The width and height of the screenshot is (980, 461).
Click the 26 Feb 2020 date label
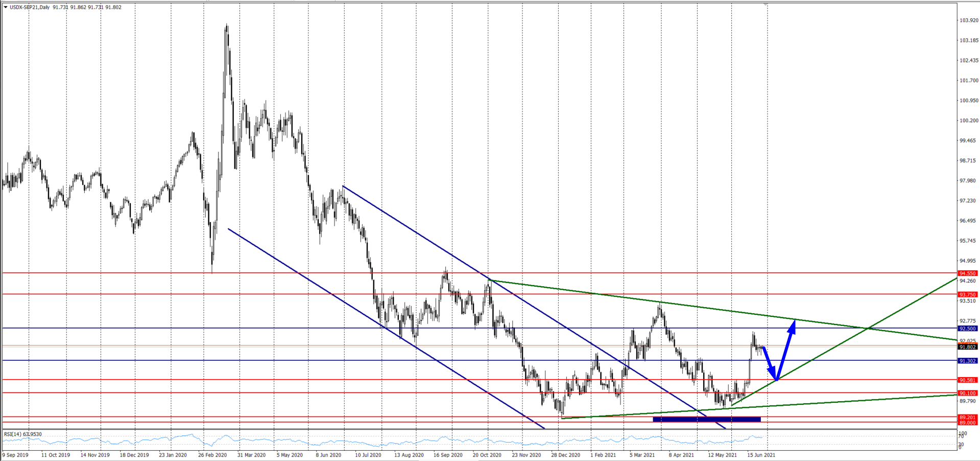[212, 455]
